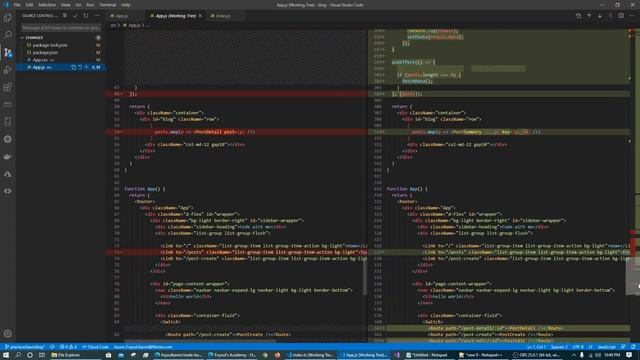Screen dimensions: 640x360
Task: Click the discard changes icon on App.js row
Action: tap(80, 67)
